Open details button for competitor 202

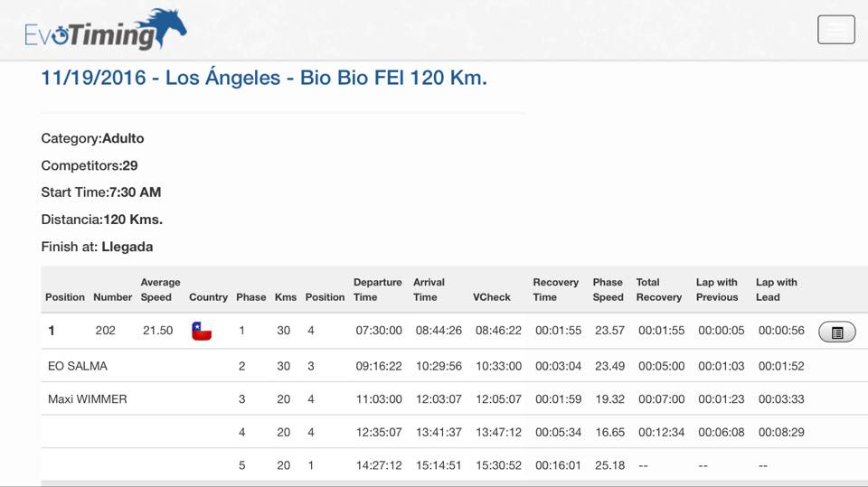[837, 332]
